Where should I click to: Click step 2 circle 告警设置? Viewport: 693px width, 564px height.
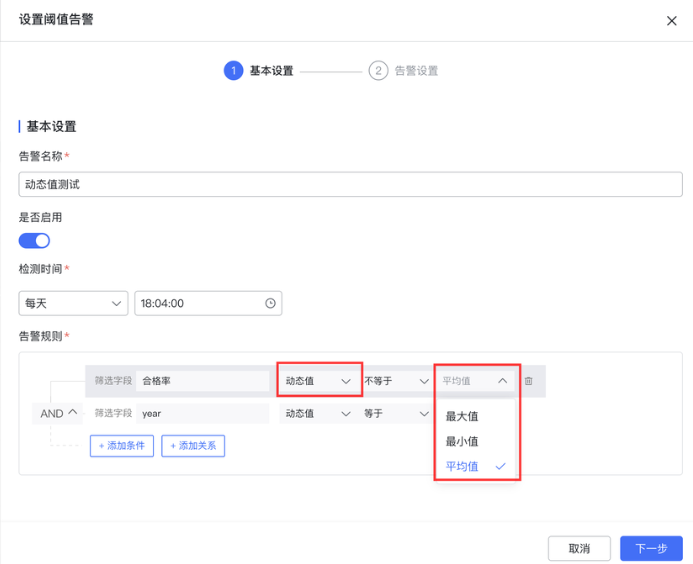pyautogui.click(x=378, y=71)
